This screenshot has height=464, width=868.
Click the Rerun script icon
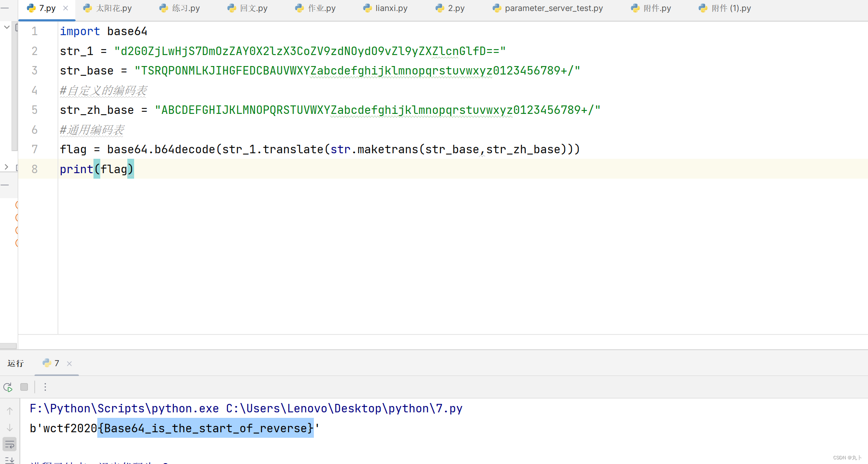point(8,387)
